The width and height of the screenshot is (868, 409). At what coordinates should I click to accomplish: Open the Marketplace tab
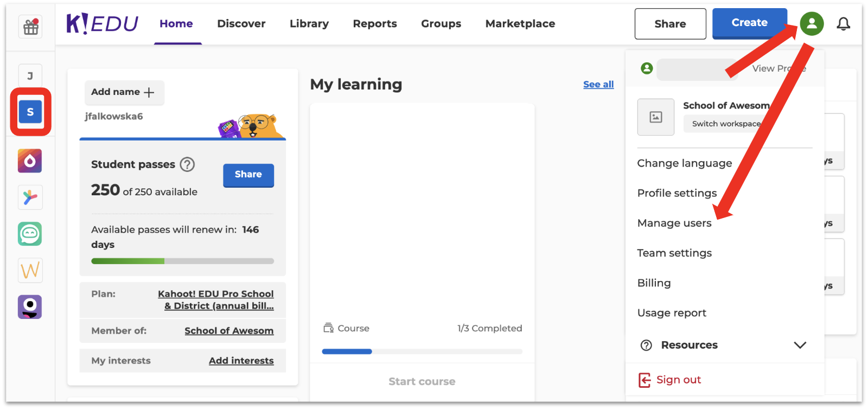pos(520,24)
